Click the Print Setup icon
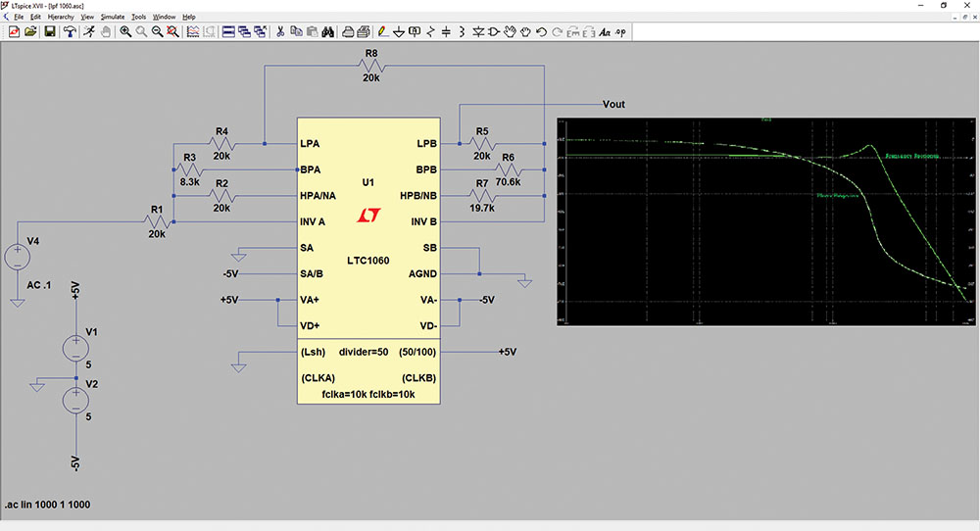 point(348,32)
